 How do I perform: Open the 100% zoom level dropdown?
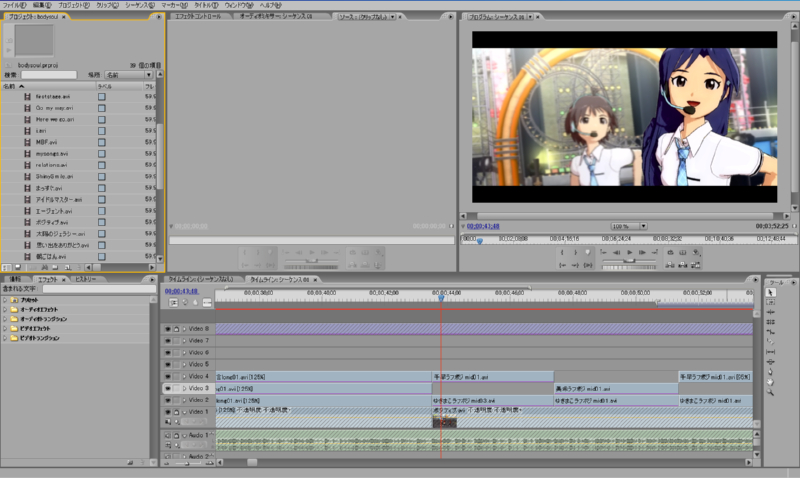coord(629,226)
